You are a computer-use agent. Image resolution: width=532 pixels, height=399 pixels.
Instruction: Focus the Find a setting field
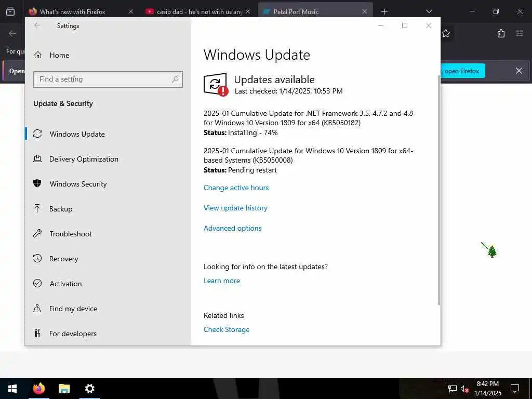pyautogui.click(x=108, y=79)
